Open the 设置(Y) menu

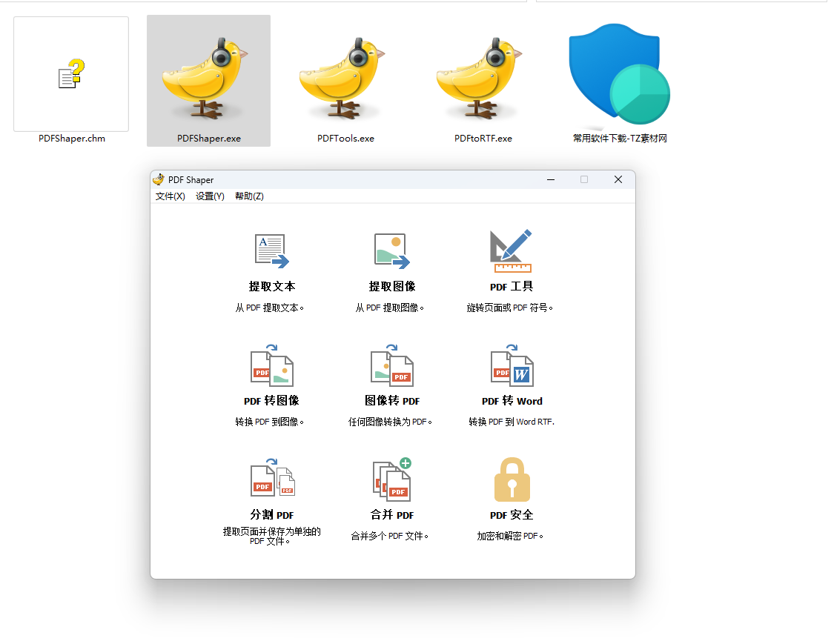pos(210,196)
